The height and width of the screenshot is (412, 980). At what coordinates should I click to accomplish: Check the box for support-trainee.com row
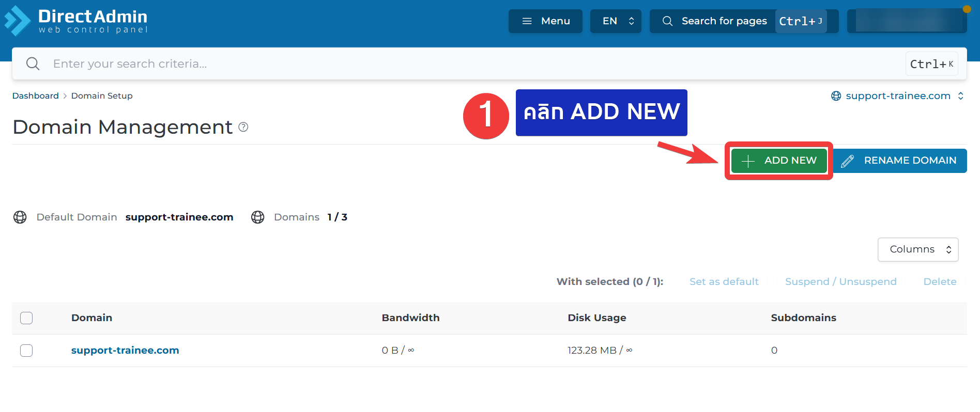(26, 351)
